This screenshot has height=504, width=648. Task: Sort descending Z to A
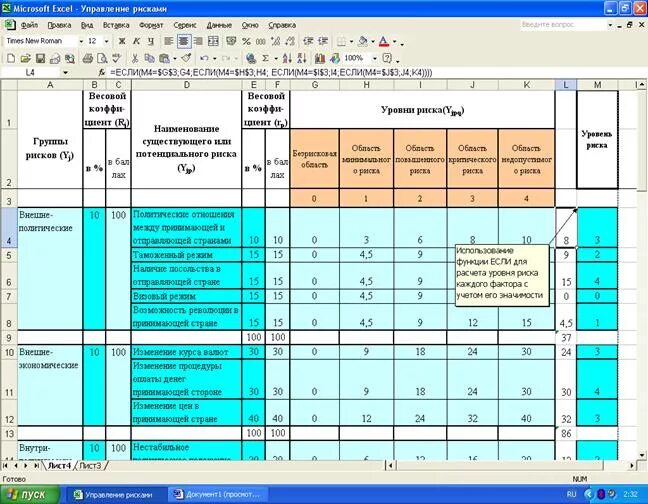point(302,58)
